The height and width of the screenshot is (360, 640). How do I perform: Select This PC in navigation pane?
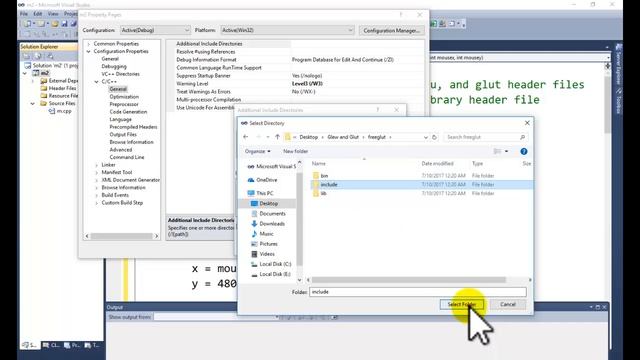click(x=264, y=193)
